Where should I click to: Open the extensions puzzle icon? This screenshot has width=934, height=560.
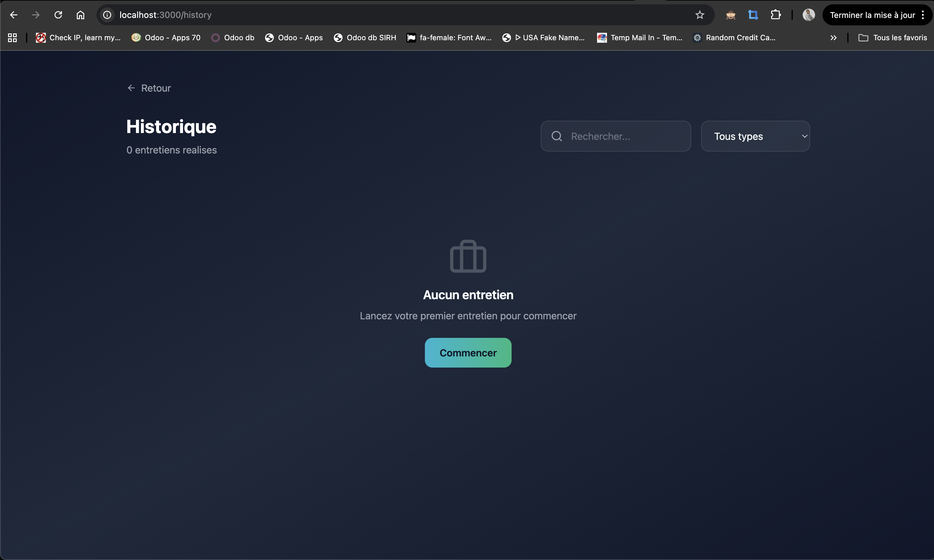coord(775,15)
